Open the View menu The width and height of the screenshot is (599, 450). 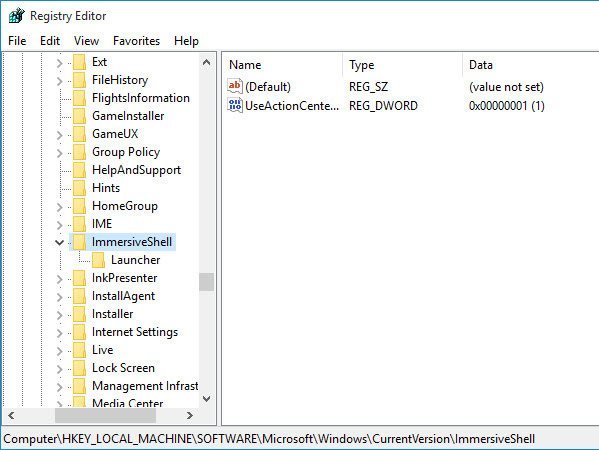(x=86, y=41)
